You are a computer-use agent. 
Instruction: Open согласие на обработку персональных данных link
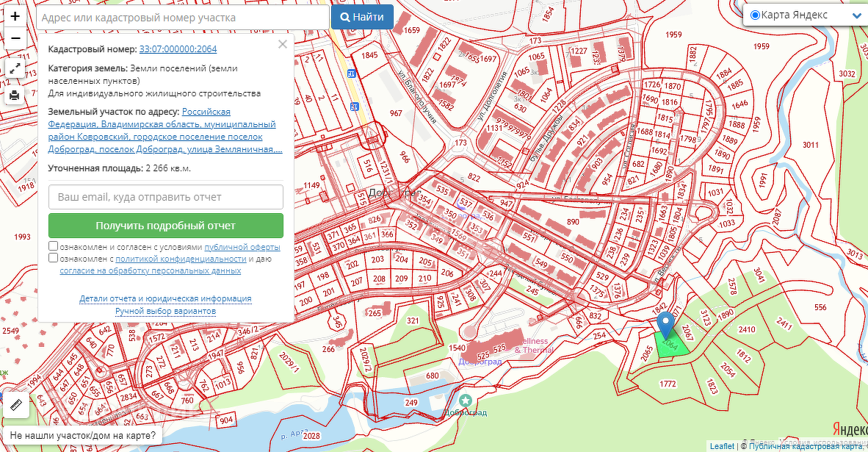click(151, 270)
